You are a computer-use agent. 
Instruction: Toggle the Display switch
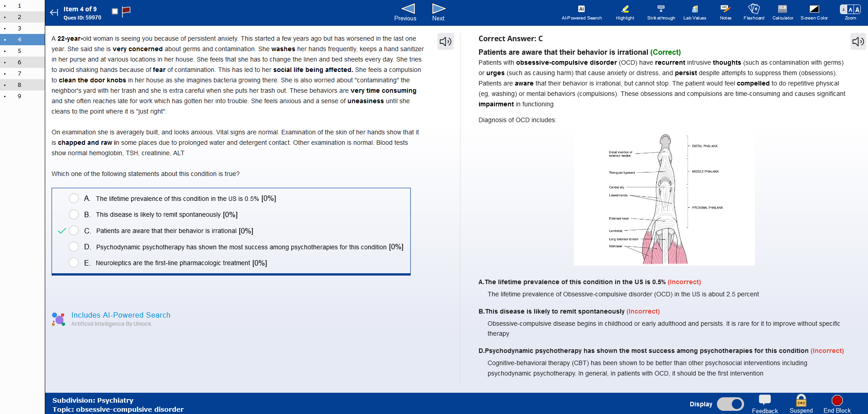(730, 404)
